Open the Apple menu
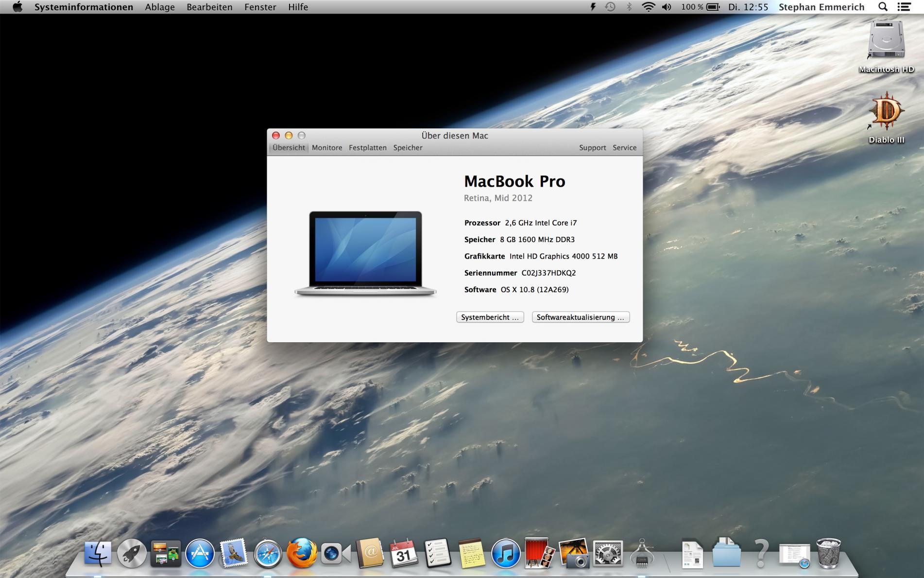This screenshot has width=924, height=578. click(x=17, y=7)
